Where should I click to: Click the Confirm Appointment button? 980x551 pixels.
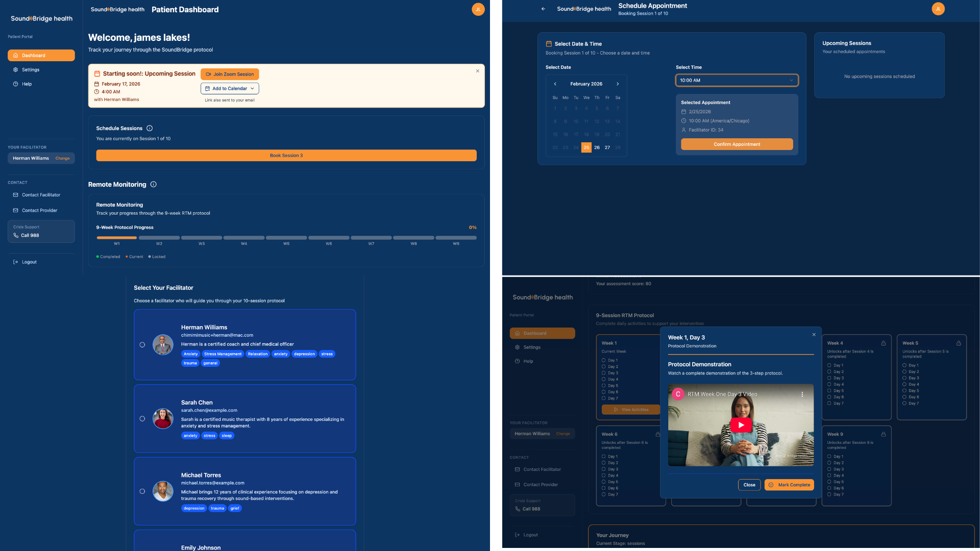[737, 144]
